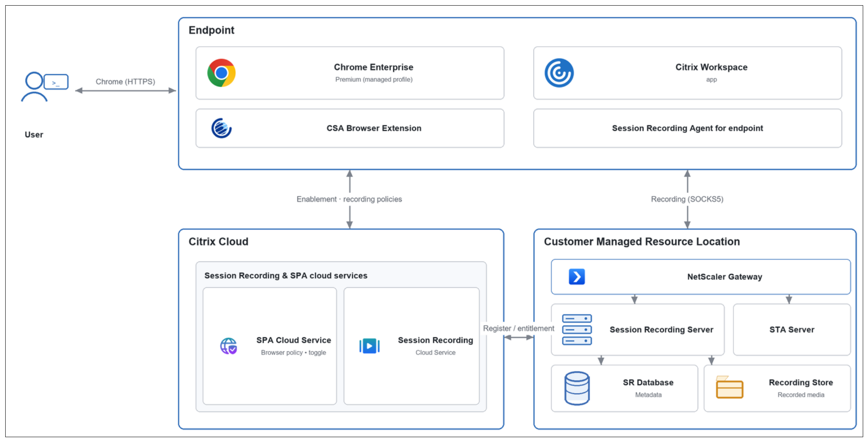Select the SPA Cloud Service title
Viewport: 868px width, 444px height.
[294, 340]
